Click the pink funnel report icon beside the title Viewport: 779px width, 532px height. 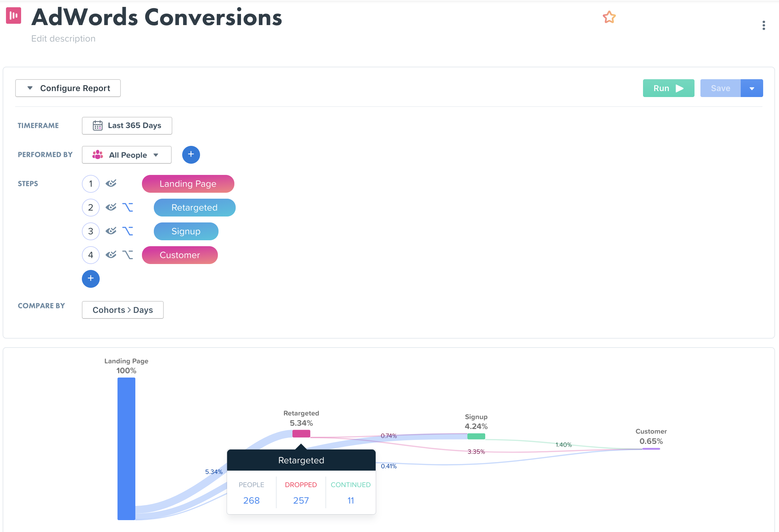tap(14, 16)
